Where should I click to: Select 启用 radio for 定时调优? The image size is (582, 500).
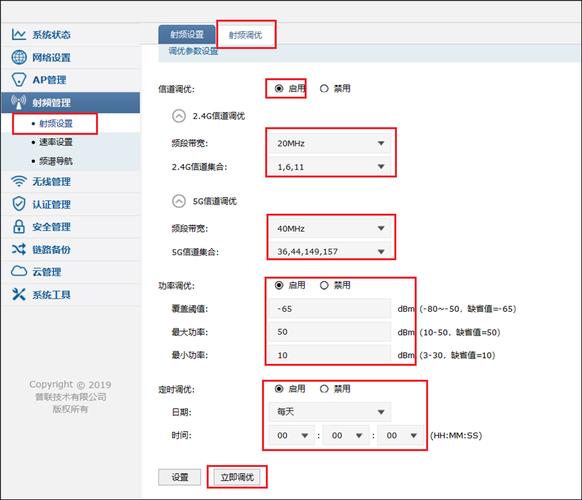[279, 389]
